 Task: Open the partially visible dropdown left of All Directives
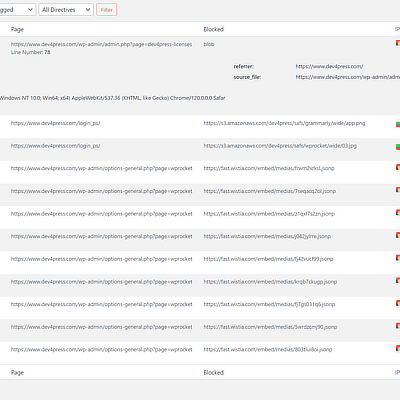(18, 10)
